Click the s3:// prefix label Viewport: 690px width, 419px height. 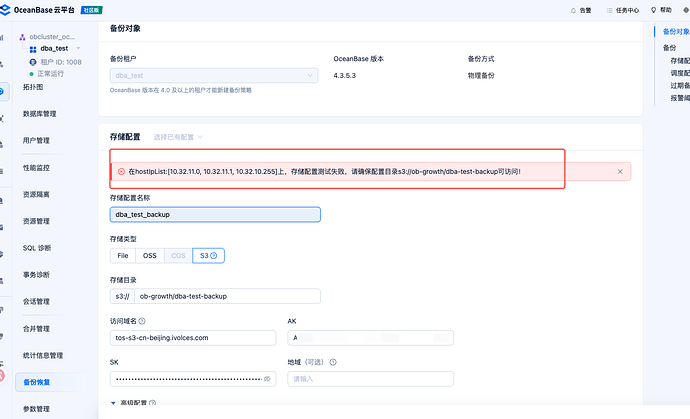[122, 297]
